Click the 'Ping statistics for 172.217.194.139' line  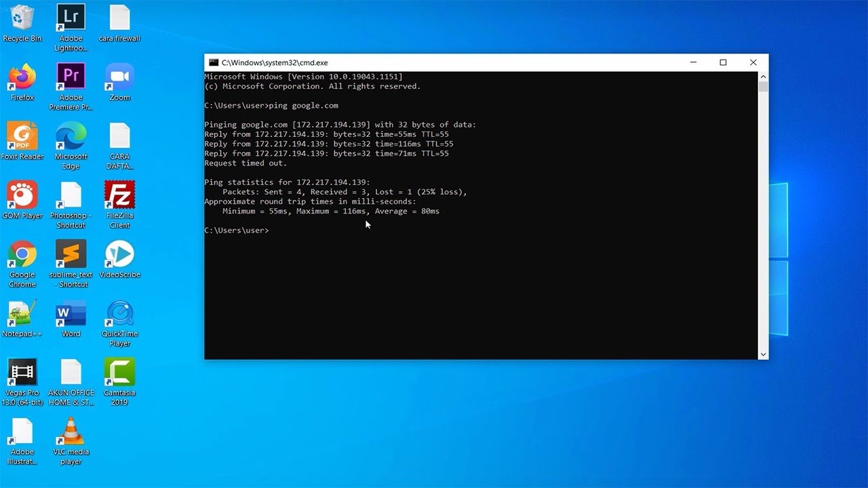coord(288,182)
